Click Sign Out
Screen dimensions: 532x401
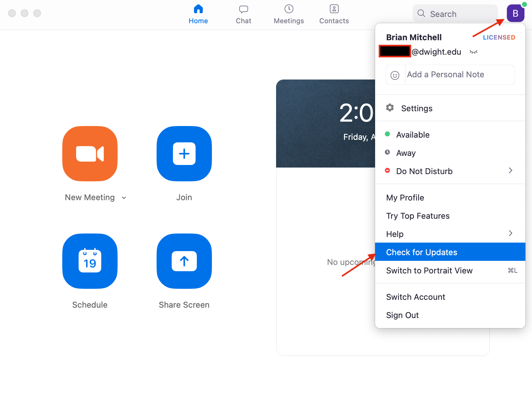pyautogui.click(x=450, y=315)
